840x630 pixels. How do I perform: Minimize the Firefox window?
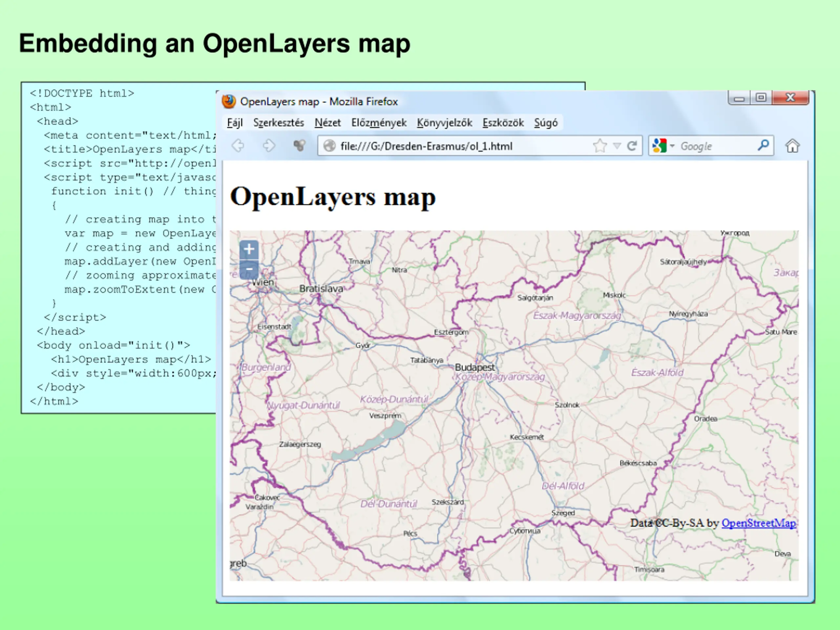[x=739, y=98]
